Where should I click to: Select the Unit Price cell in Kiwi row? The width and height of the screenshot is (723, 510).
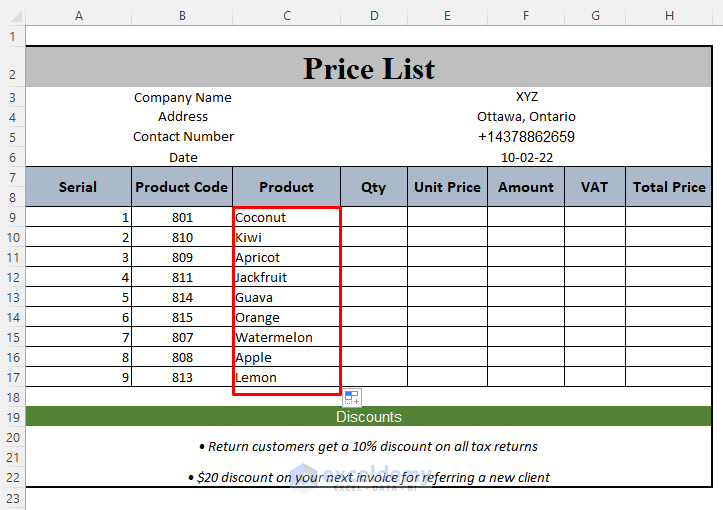point(447,237)
